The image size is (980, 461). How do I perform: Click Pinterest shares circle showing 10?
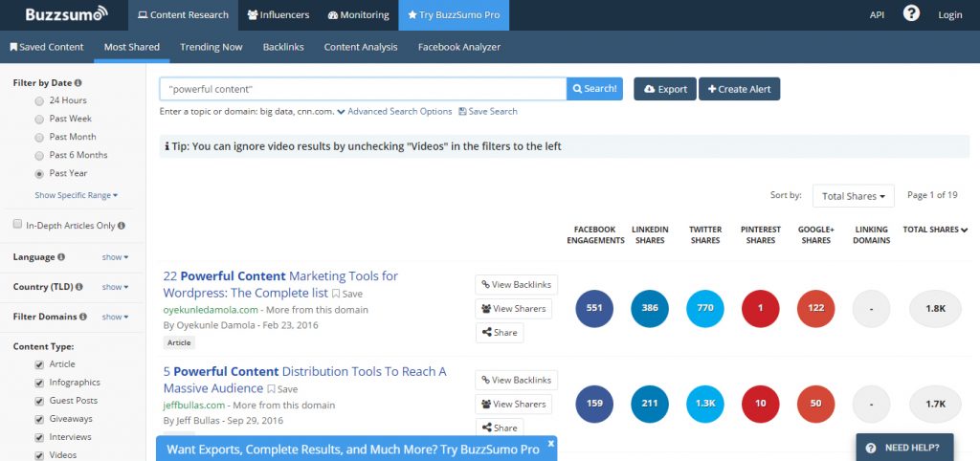pos(761,405)
